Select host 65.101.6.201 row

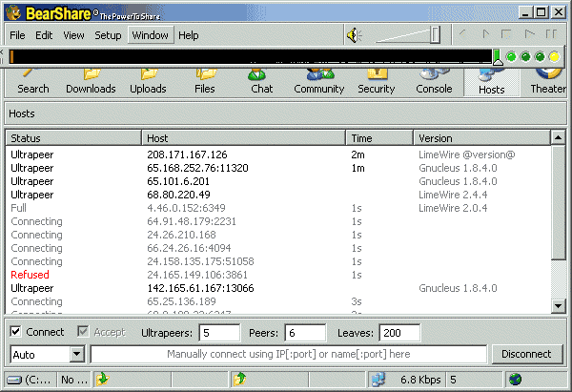(278, 181)
